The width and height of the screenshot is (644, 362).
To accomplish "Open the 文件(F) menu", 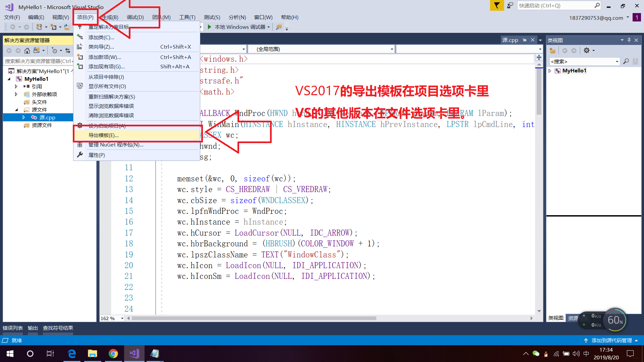I will pyautogui.click(x=12, y=17).
